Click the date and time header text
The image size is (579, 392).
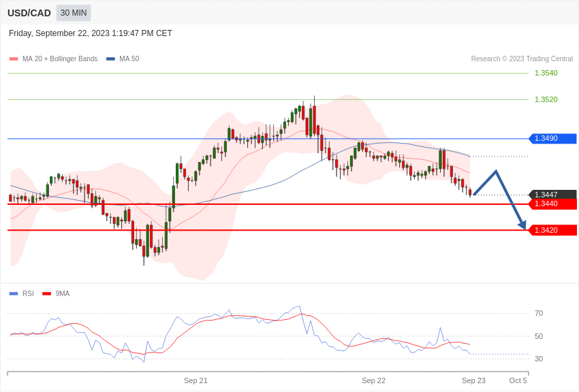(91, 33)
